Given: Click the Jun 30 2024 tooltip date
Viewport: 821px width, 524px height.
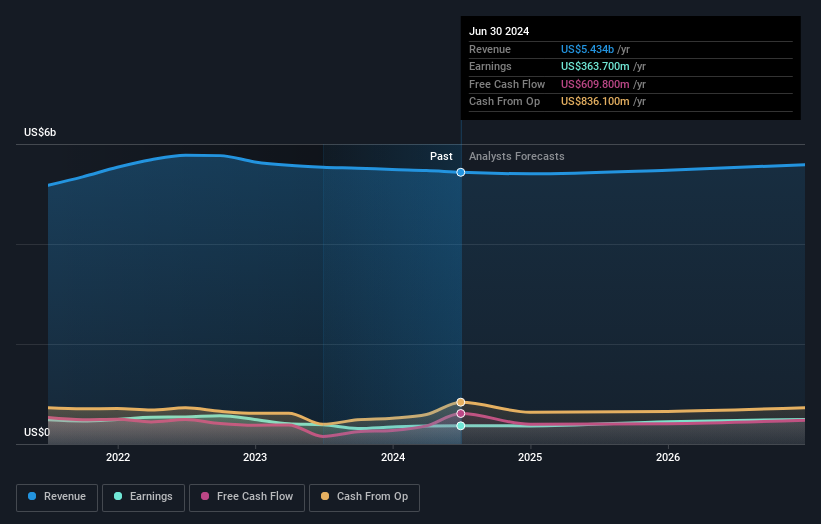Looking at the screenshot, I should (x=499, y=31).
